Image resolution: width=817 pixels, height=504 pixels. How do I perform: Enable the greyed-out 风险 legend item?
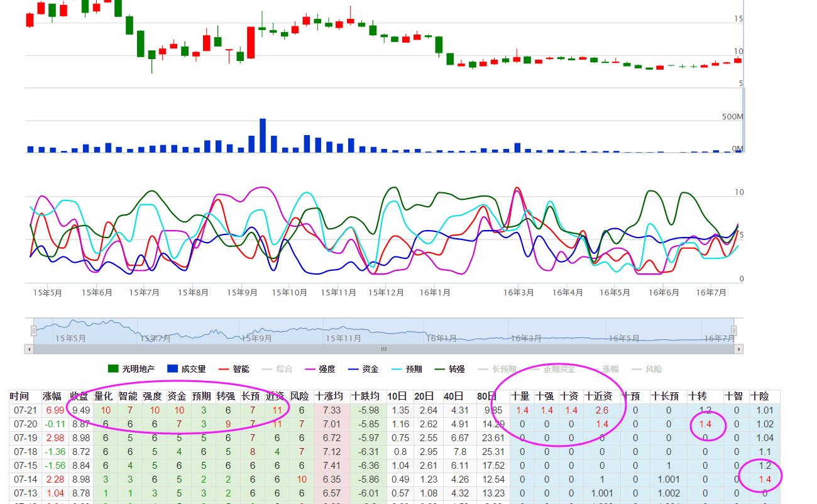pyautogui.click(x=646, y=369)
